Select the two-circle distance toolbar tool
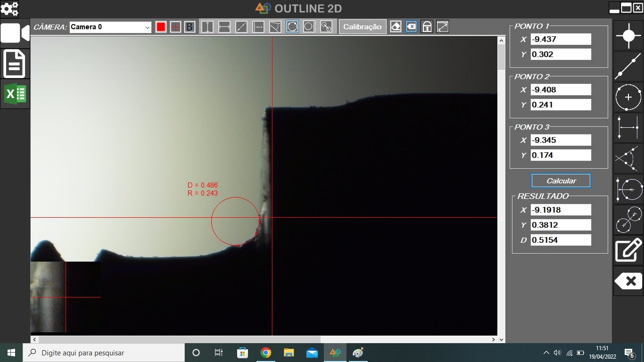644x362 pixels. coord(326,27)
